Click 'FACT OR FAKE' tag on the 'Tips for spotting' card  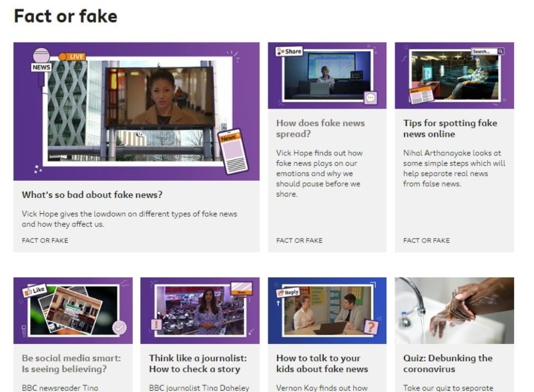pyautogui.click(x=427, y=240)
